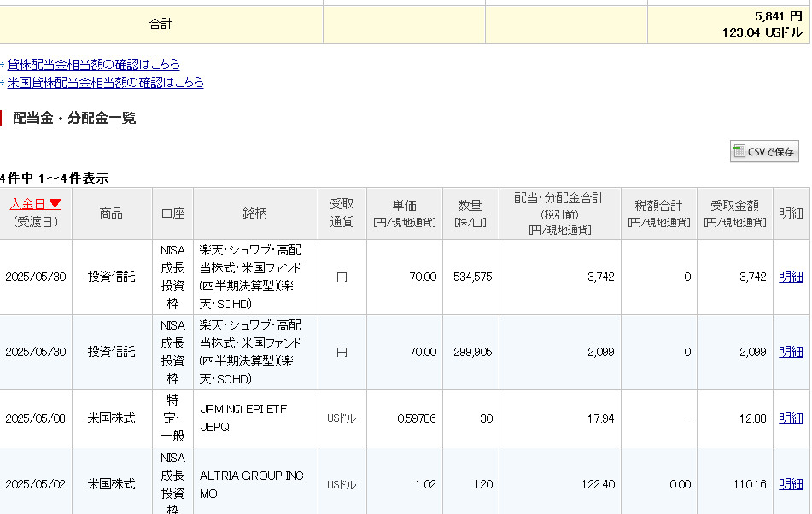Select the 受取通貨 column header

[x=342, y=213]
